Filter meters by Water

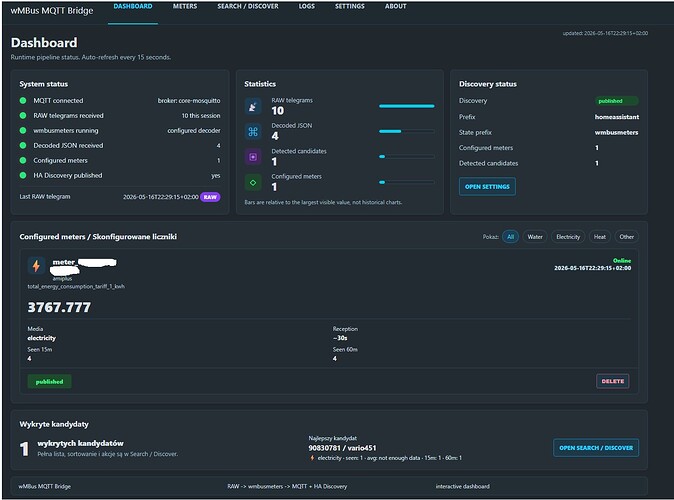(535, 237)
